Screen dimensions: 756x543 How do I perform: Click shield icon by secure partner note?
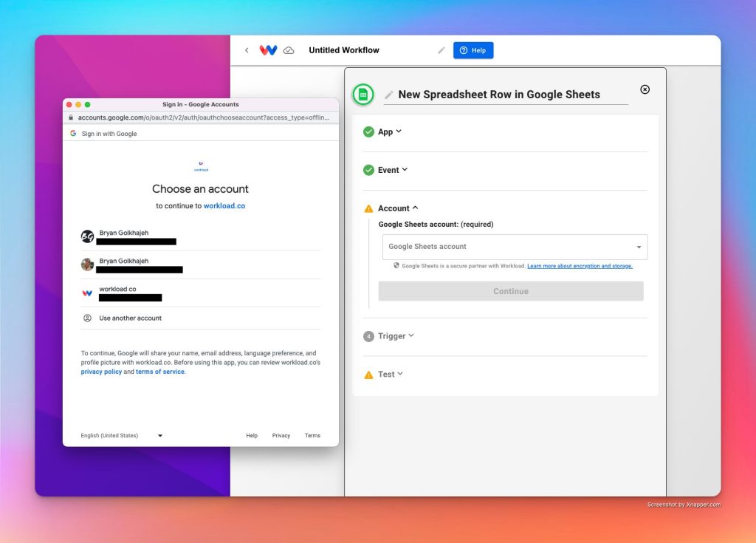point(396,265)
